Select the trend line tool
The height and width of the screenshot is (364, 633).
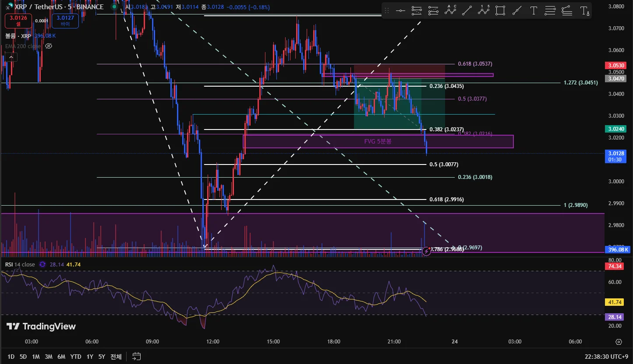467,10
